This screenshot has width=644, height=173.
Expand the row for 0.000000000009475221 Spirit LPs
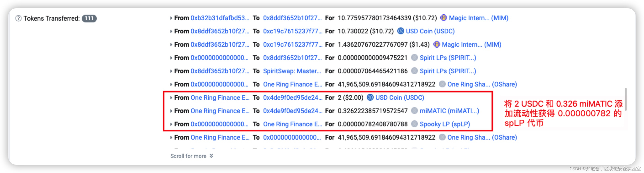tap(171, 58)
